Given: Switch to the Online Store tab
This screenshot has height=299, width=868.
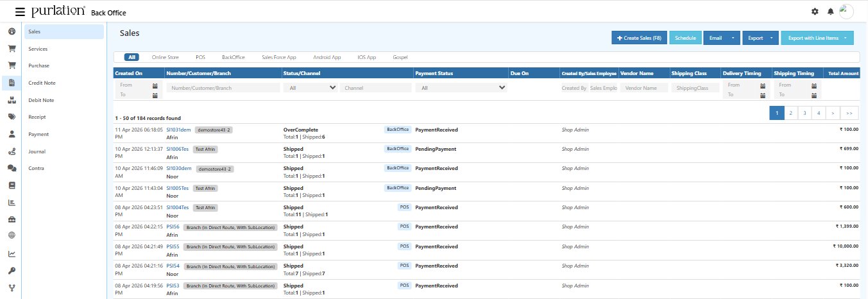Looking at the screenshot, I should (166, 57).
